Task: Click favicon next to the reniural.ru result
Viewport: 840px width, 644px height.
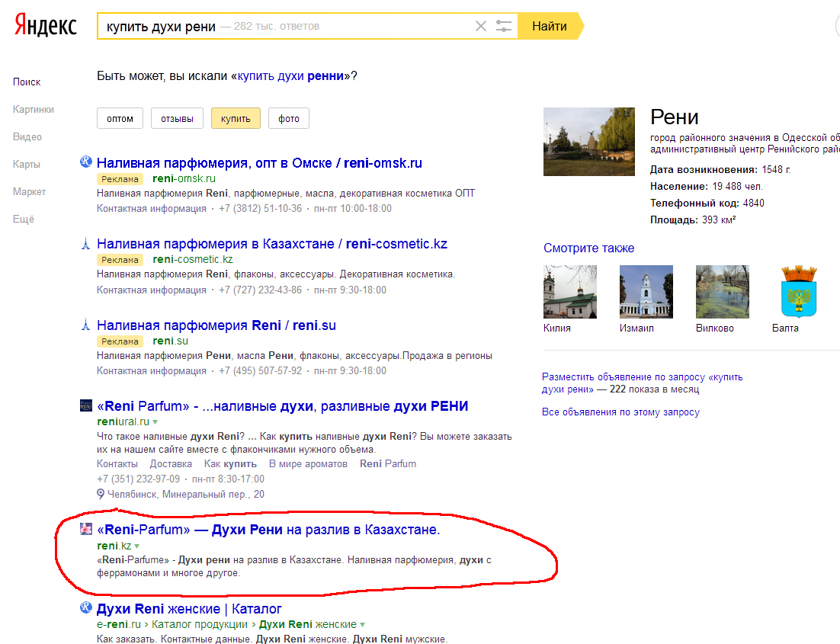Action: [85, 405]
